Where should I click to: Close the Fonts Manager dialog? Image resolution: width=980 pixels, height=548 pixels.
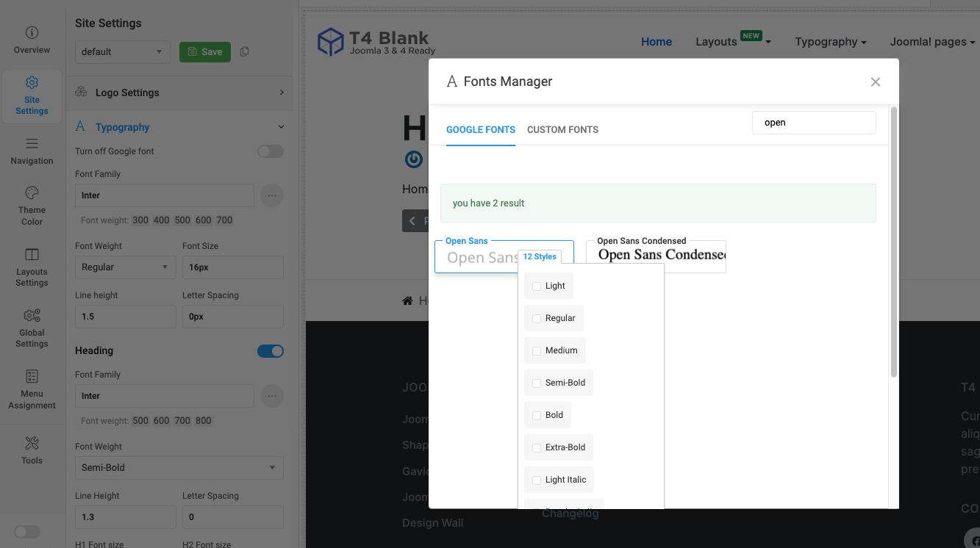click(875, 82)
